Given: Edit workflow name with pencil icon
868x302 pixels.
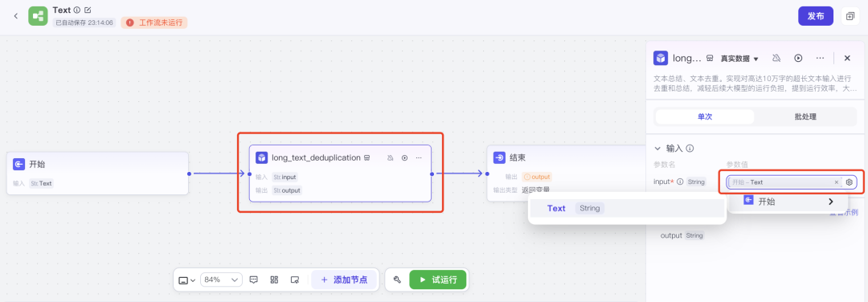Looking at the screenshot, I should pyautogui.click(x=88, y=10).
